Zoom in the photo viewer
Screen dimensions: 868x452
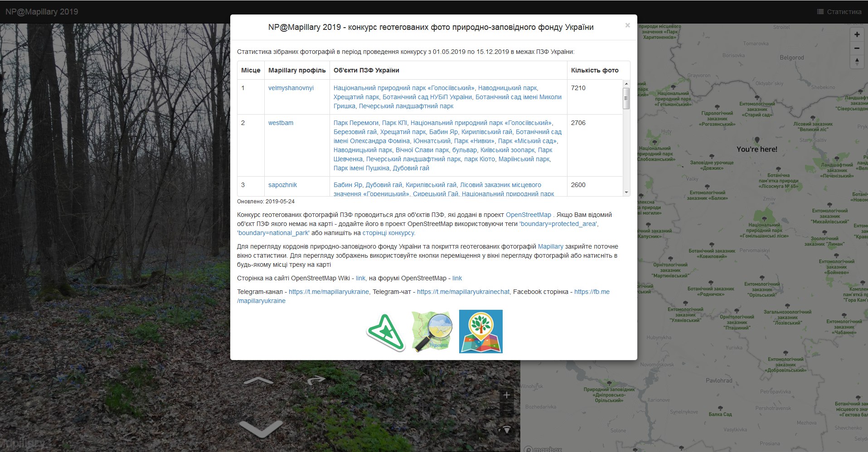(x=506, y=395)
